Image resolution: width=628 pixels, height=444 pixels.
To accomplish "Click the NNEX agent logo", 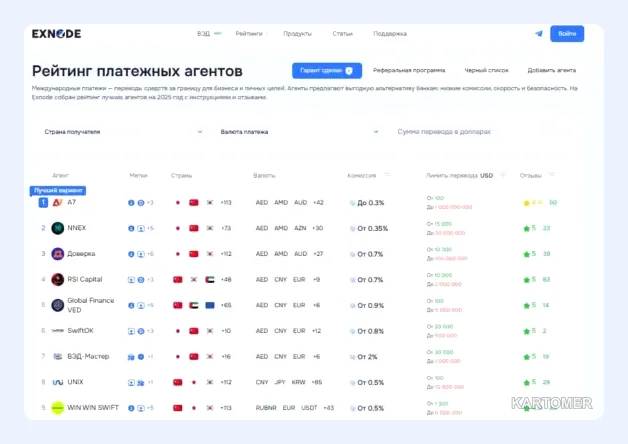I will [58, 228].
